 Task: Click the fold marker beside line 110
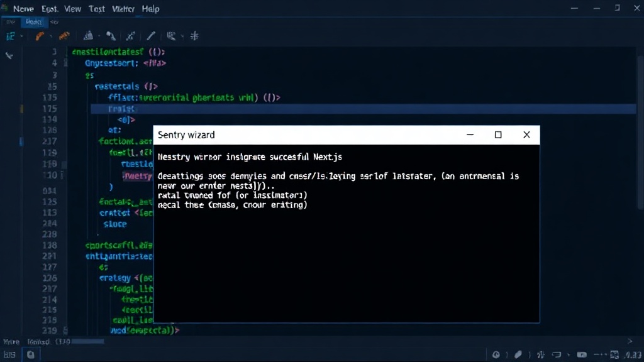[62, 175]
